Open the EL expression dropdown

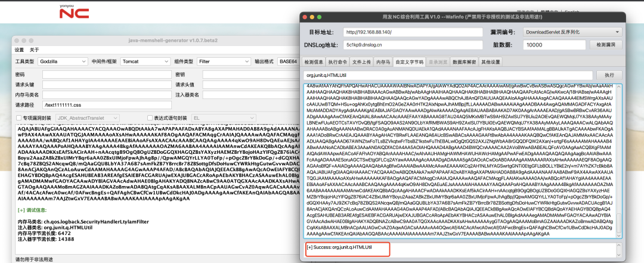224,117
